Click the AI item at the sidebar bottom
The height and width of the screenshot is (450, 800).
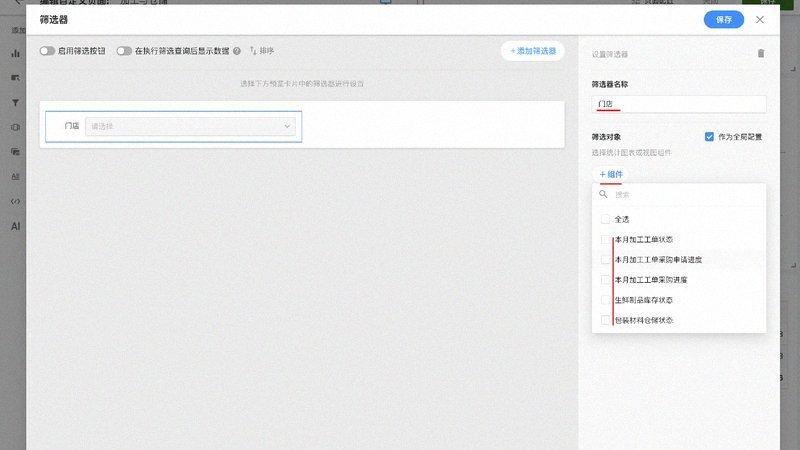pyautogui.click(x=16, y=226)
